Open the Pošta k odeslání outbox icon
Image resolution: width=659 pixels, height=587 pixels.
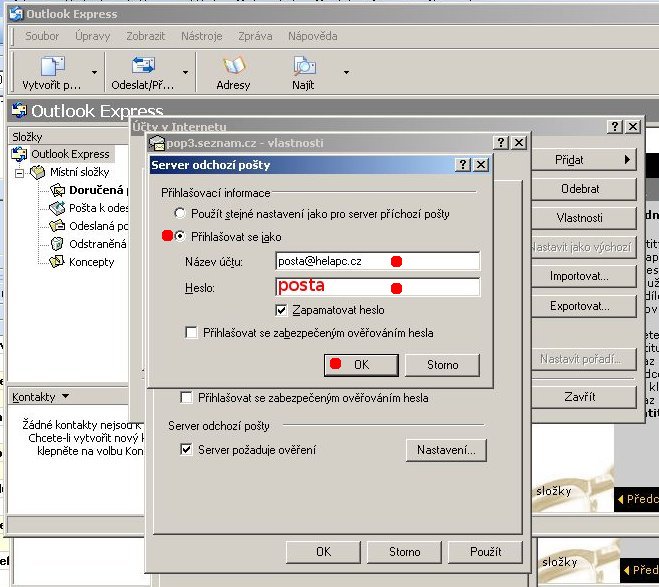[57, 208]
